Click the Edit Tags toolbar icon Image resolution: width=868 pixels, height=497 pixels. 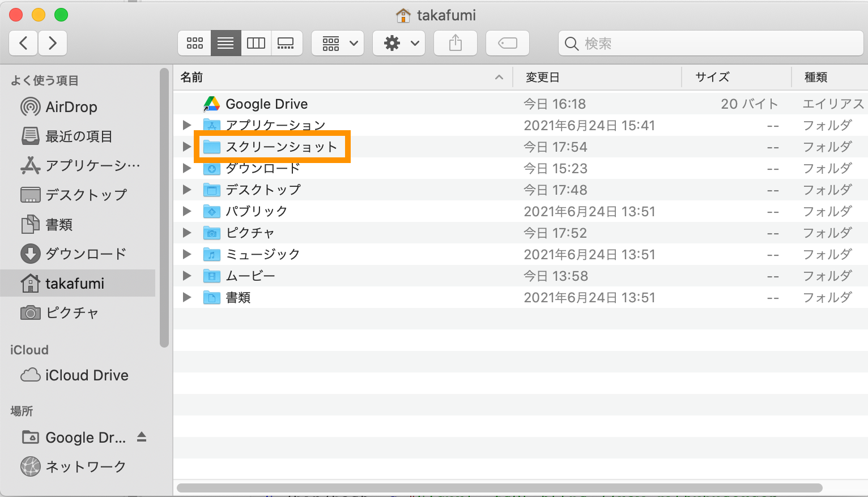(x=508, y=43)
